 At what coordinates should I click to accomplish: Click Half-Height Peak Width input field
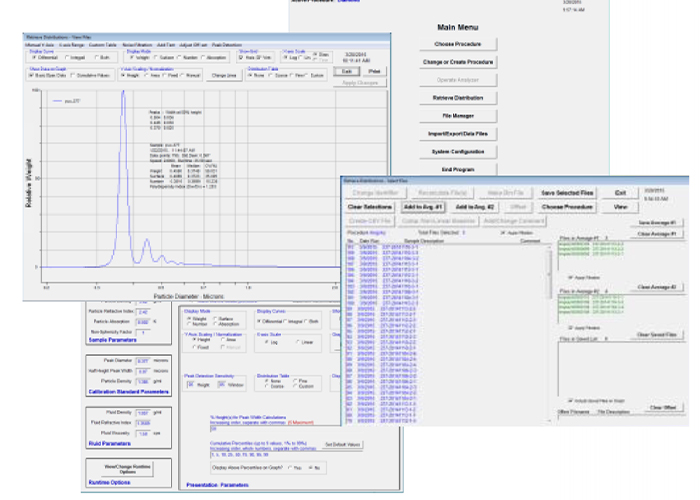[x=143, y=371]
